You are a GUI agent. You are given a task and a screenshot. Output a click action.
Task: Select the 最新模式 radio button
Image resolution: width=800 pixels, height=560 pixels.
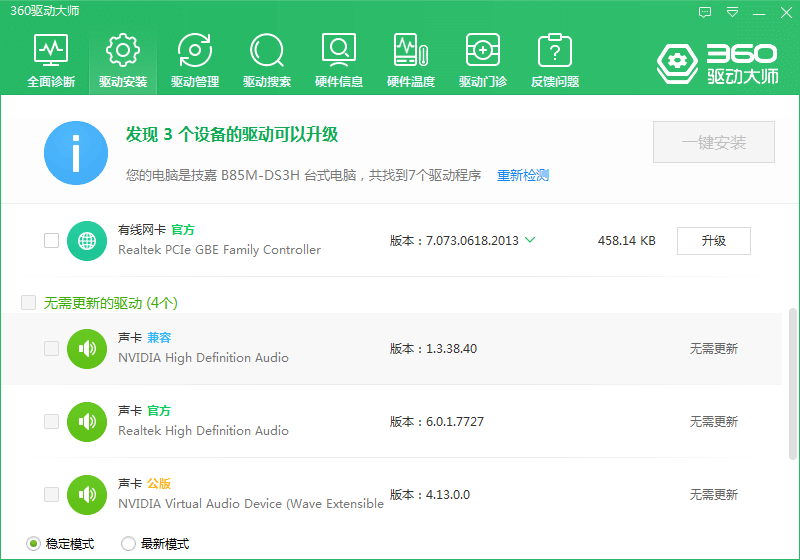point(128,544)
